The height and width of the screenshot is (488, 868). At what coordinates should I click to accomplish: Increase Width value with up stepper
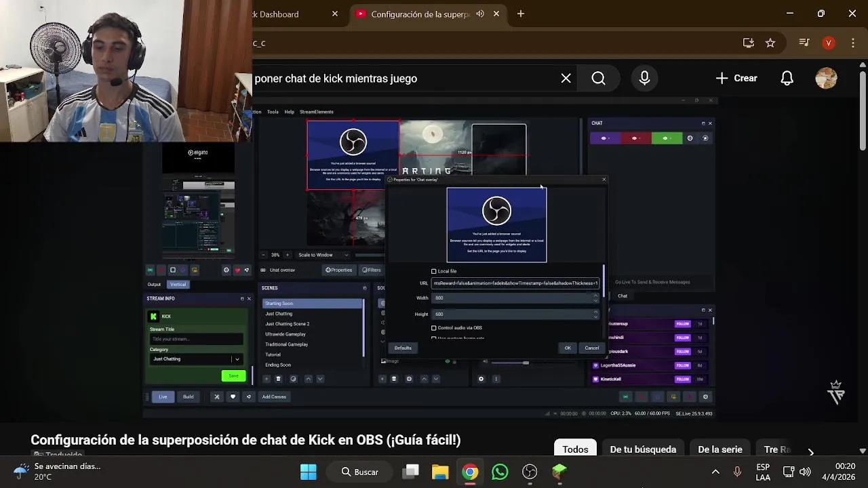click(595, 296)
